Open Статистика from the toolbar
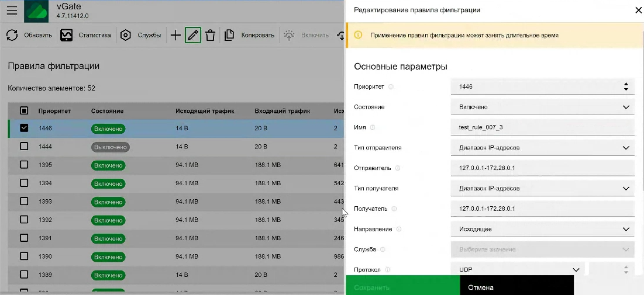This screenshot has height=295, width=644. tap(85, 35)
